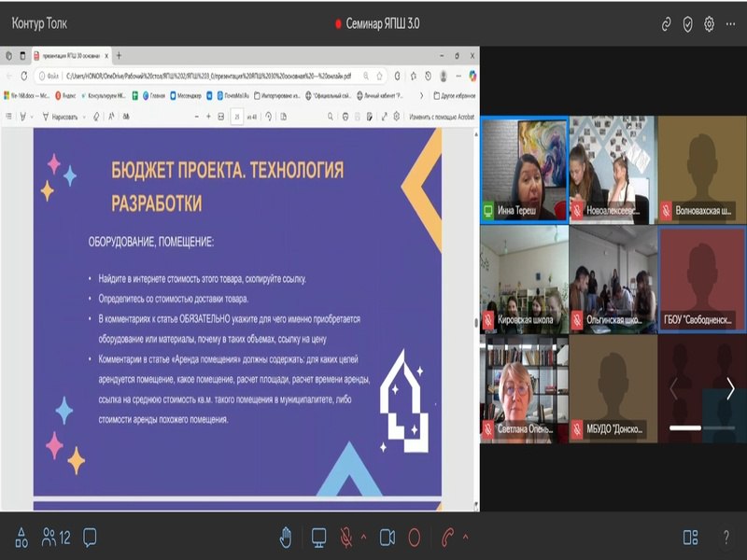Image resolution: width=747 pixels, height=560 pixels.
Task: Select PDF eraser tool
Action: (x=96, y=116)
